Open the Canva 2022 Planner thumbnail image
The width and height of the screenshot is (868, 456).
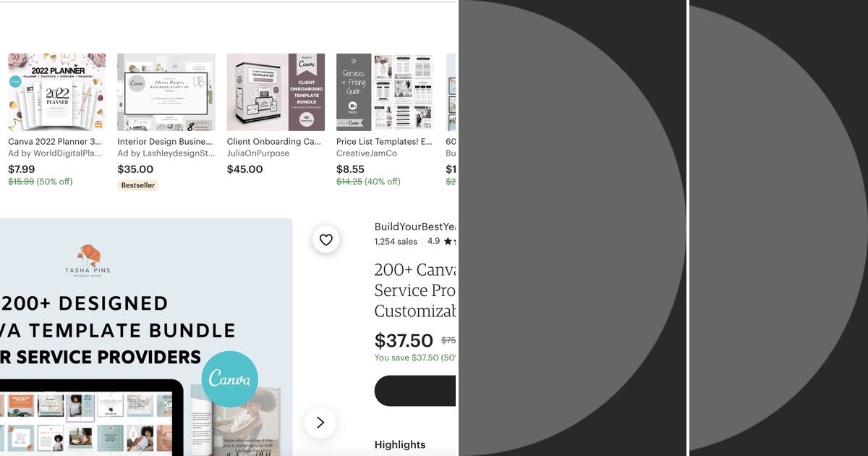click(x=56, y=92)
